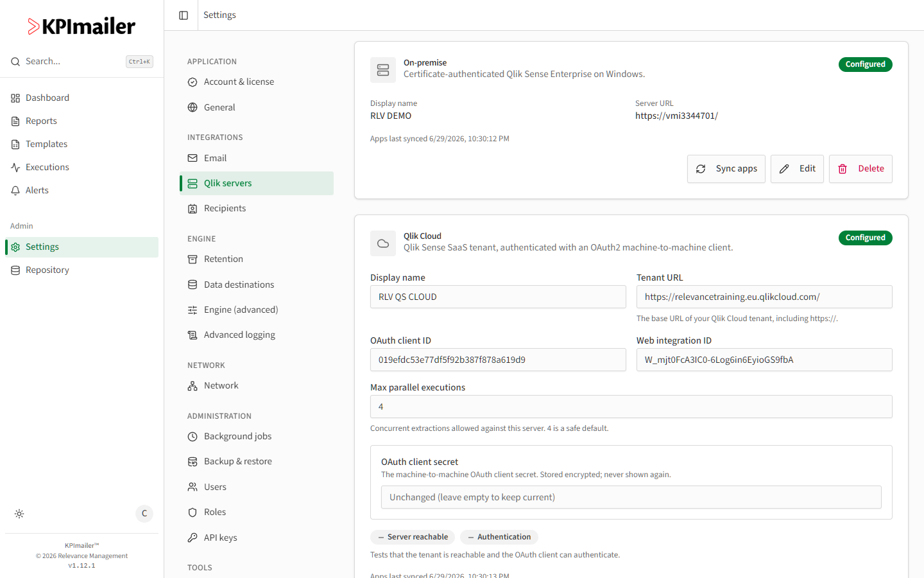Focus the Display name field RLV QS CLOUD
Screen dimensions: 924x578
[498, 297]
